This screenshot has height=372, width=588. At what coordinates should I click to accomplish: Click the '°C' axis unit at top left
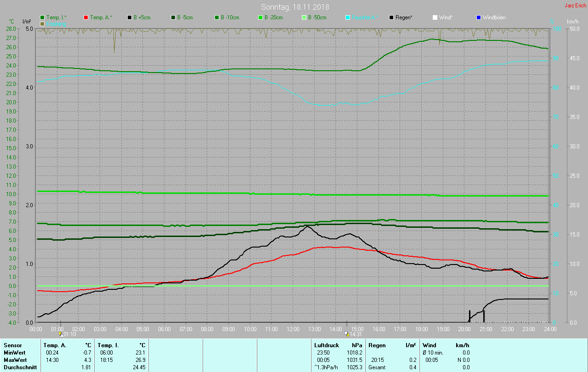click(12, 22)
